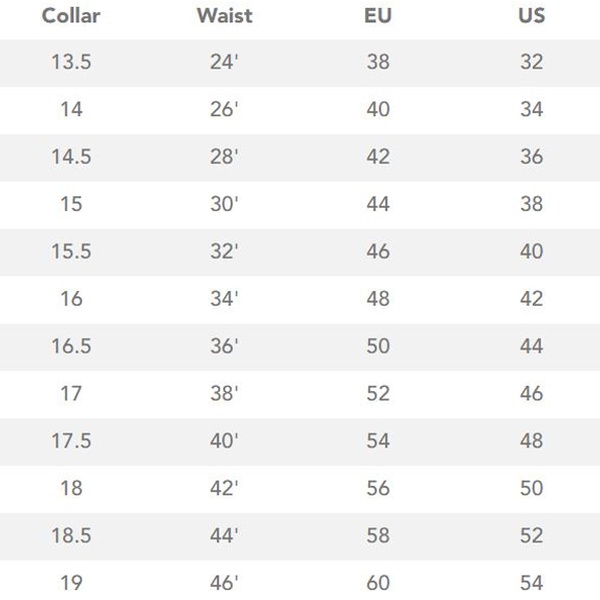Viewport: 600px width, 600px height.
Task: Select the 18.5 collar size cell
Action: [x=71, y=536]
